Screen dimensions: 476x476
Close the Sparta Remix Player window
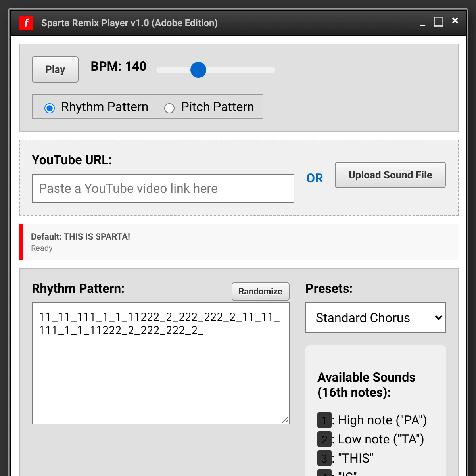pyautogui.click(x=455, y=21)
